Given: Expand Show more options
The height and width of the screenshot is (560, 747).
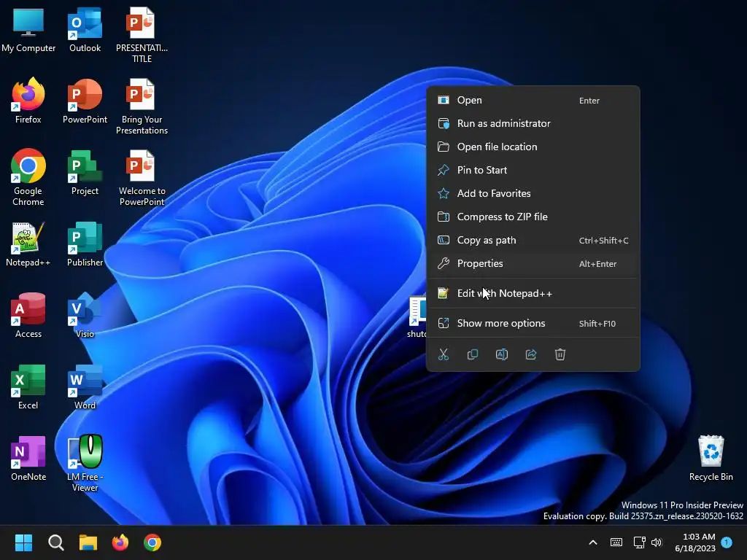Looking at the screenshot, I should point(533,323).
